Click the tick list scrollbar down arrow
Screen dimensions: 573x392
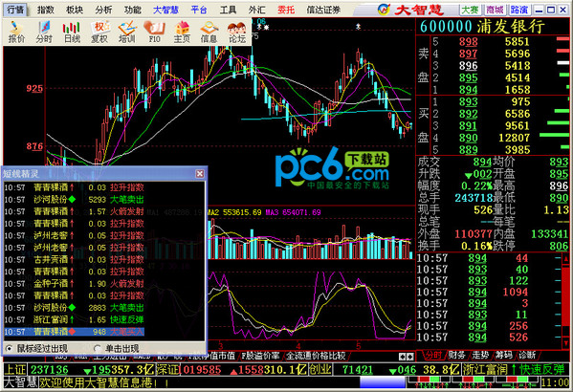coord(565,343)
